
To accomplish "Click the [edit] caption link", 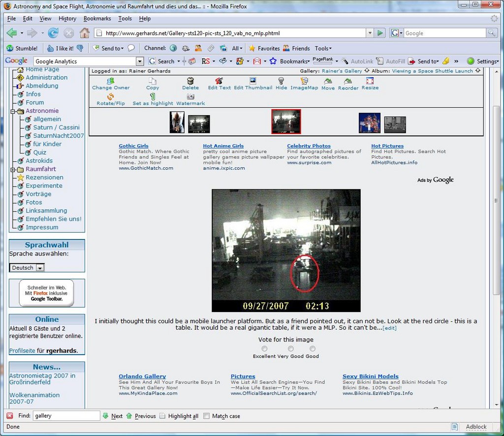I will (x=389, y=328).
